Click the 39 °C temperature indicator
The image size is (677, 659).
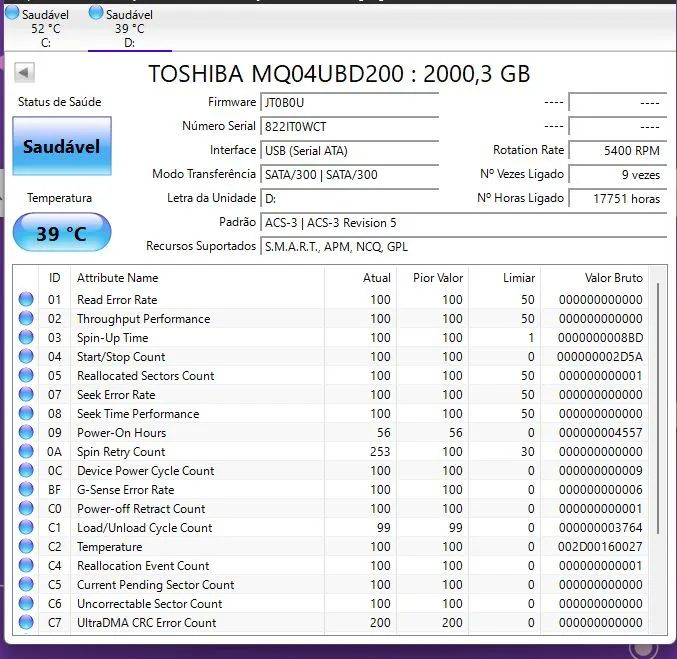(62, 233)
